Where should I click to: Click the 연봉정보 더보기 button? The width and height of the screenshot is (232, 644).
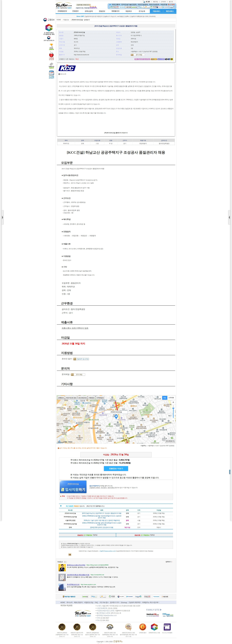coord(116,468)
